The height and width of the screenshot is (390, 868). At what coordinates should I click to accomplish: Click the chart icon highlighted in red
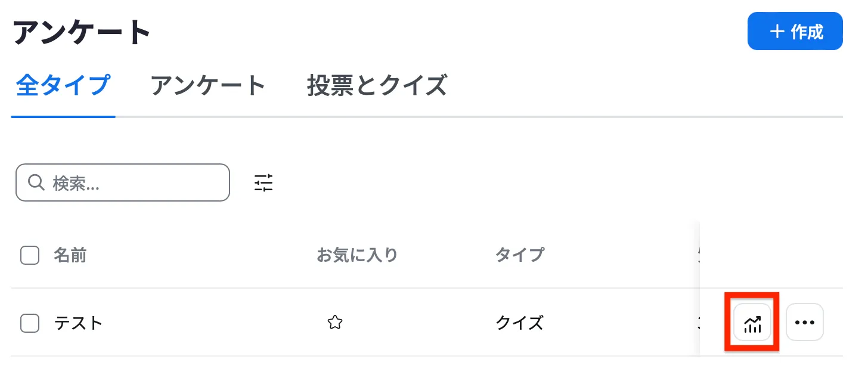(752, 322)
